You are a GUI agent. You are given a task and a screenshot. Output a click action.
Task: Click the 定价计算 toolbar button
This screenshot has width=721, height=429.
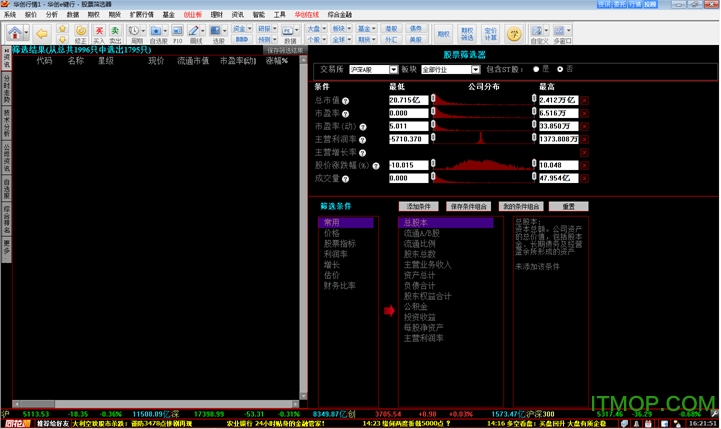coord(490,34)
